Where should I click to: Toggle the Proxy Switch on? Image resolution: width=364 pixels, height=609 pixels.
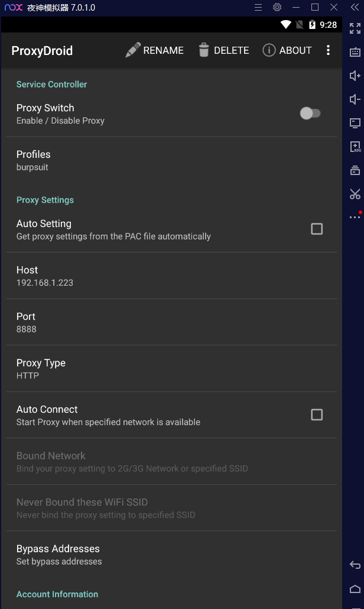tap(310, 114)
